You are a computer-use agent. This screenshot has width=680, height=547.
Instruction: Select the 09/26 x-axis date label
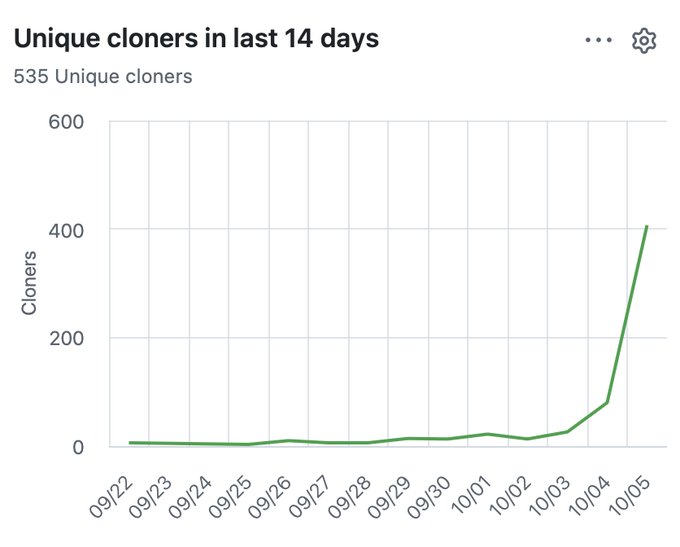(271, 497)
